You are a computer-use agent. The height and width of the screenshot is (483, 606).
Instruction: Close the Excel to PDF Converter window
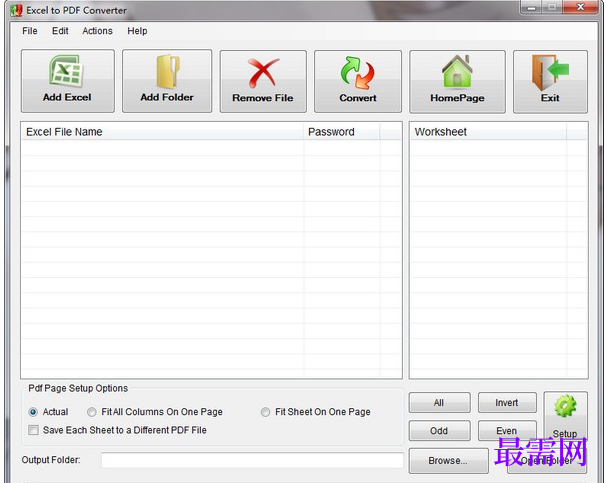pos(580,7)
